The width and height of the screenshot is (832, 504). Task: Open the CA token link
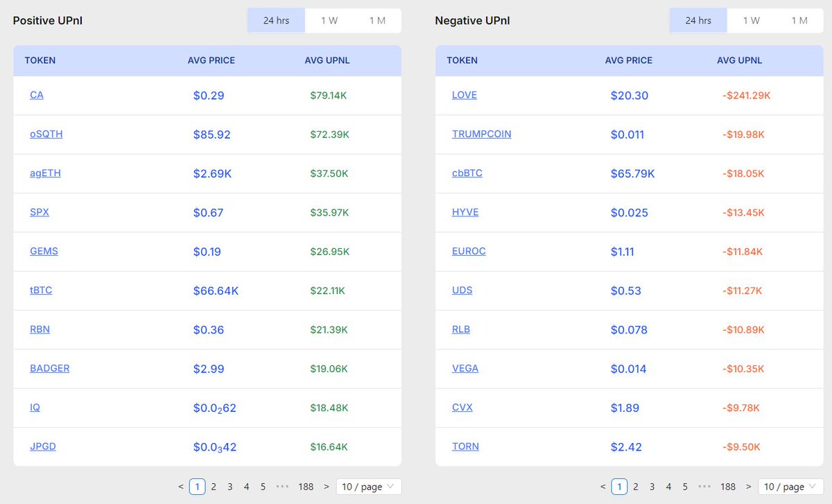pos(37,95)
